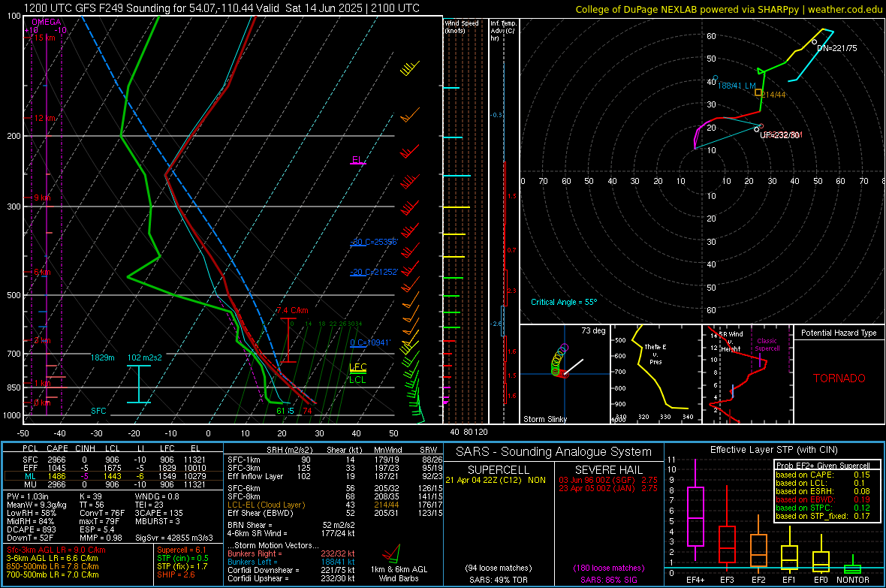Screen dimensions: 886x588
Task: Click the 1km & 6km AGL wind barbs icon
Action: point(392,553)
